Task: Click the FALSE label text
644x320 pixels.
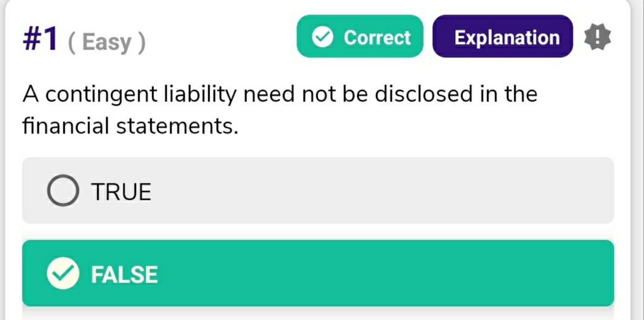Action: click(x=124, y=275)
